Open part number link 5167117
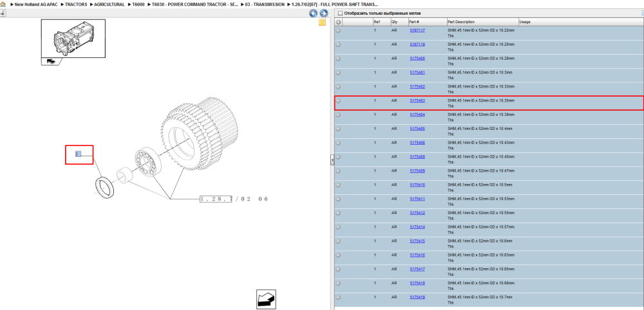This screenshot has height=310, width=644. click(x=417, y=30)
